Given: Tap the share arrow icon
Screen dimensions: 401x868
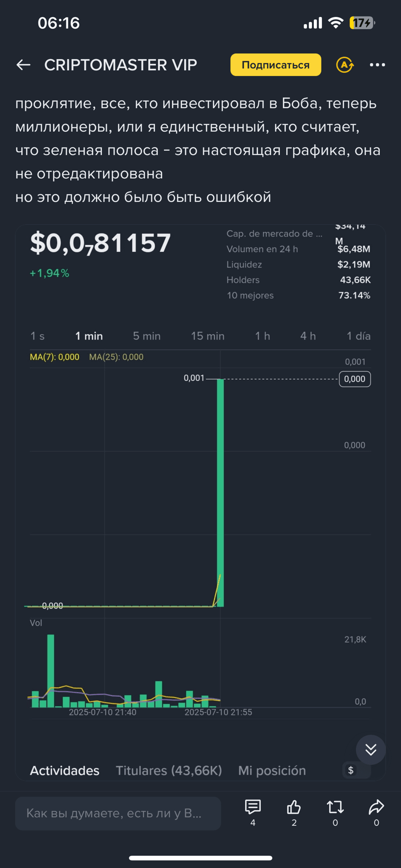Looking at the screenshot, I should pyautogui.click(x=376, y=807).
